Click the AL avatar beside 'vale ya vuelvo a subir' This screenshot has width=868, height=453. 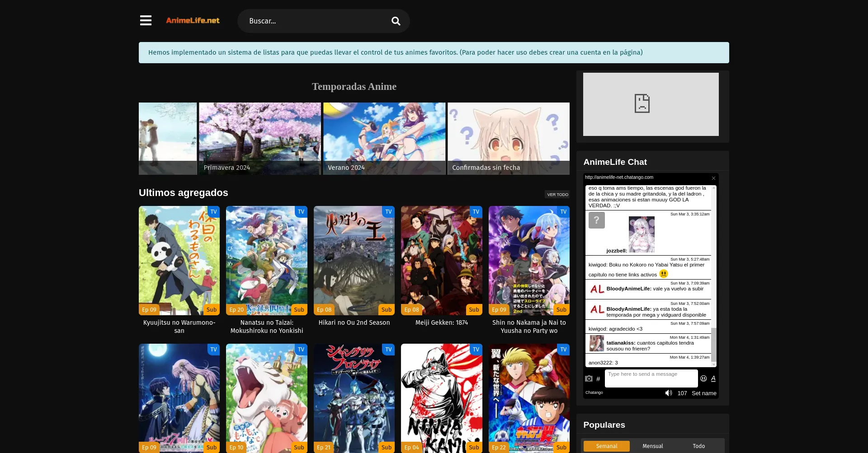(597, 289)
